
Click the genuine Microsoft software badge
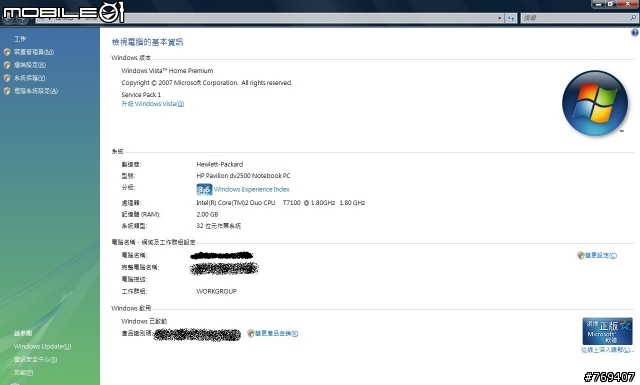pyautogui.click(x=607, y=331)
